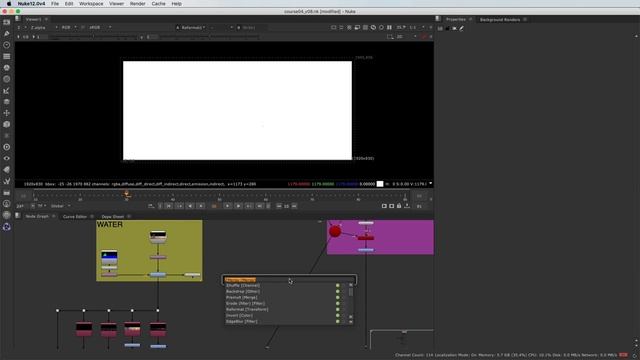Screen dimensions: 640x360
Task: Open the Global frame range dropdown
Action: (x=60, y=206)
